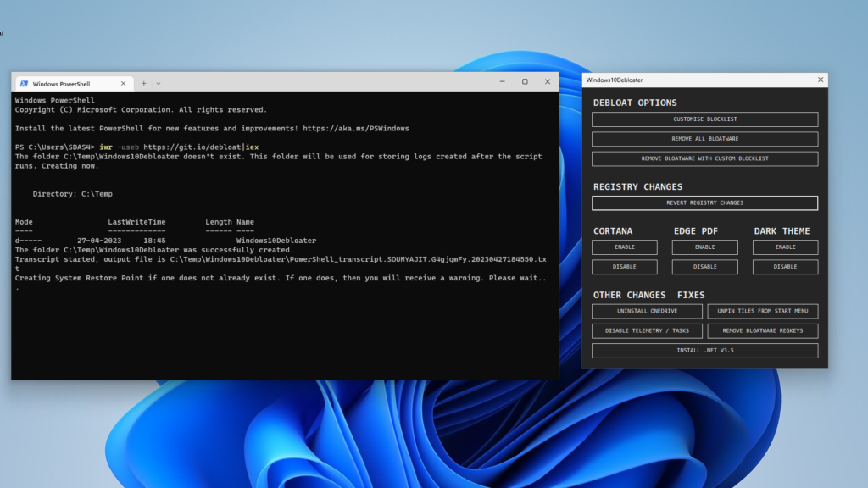Click the 'DARK THEME' section heading

click(x=782, y=231)
